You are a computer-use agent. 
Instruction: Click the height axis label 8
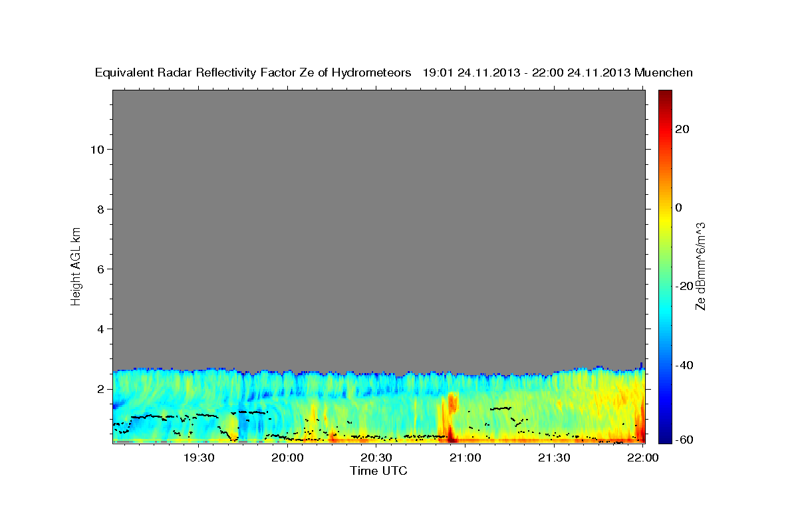(x=99, y=209)
